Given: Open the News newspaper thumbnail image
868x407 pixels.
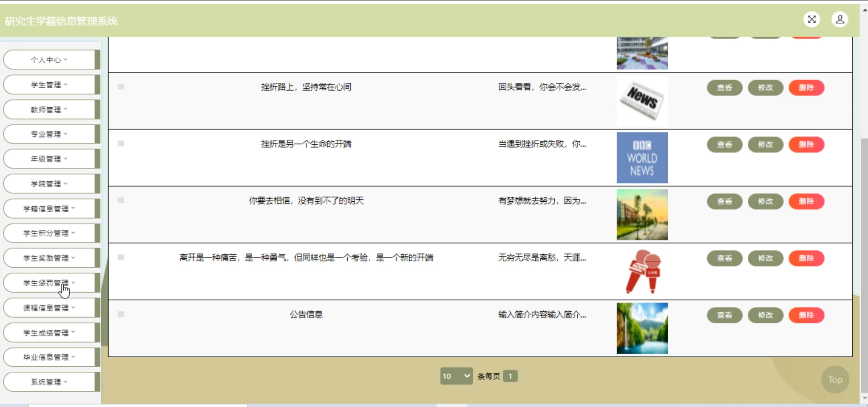Looking at the screenshot, I should (642, 101).
